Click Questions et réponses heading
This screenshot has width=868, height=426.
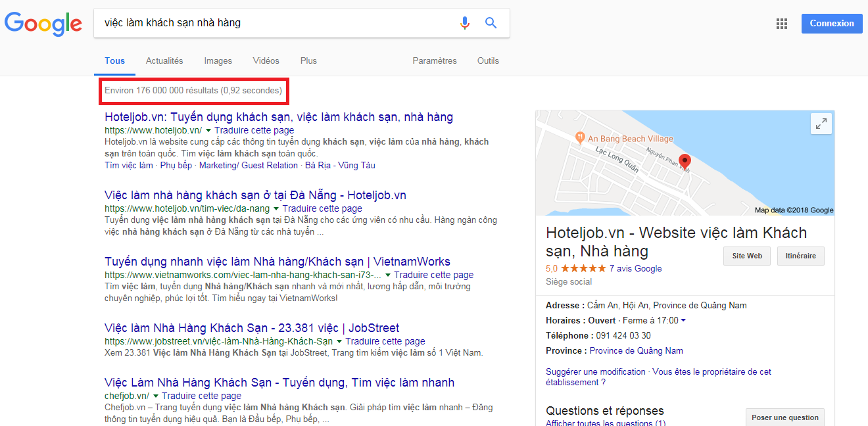pyautogui.click(x=605, y=410)
